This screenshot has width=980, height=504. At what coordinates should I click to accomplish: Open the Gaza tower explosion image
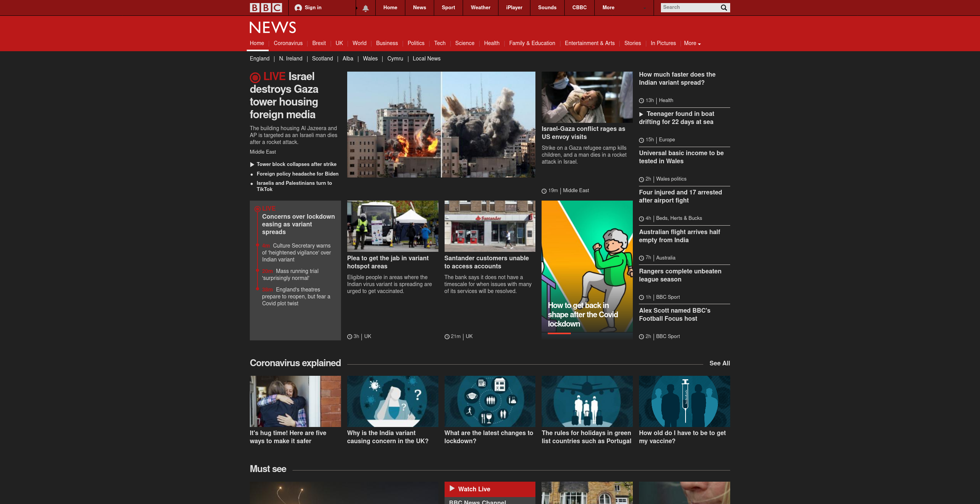pyautogui.click(x=441, y=124)
